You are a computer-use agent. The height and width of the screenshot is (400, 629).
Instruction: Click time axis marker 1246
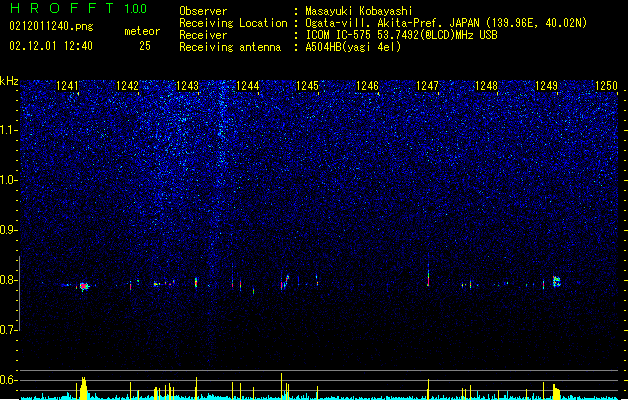tap(367, 85)
